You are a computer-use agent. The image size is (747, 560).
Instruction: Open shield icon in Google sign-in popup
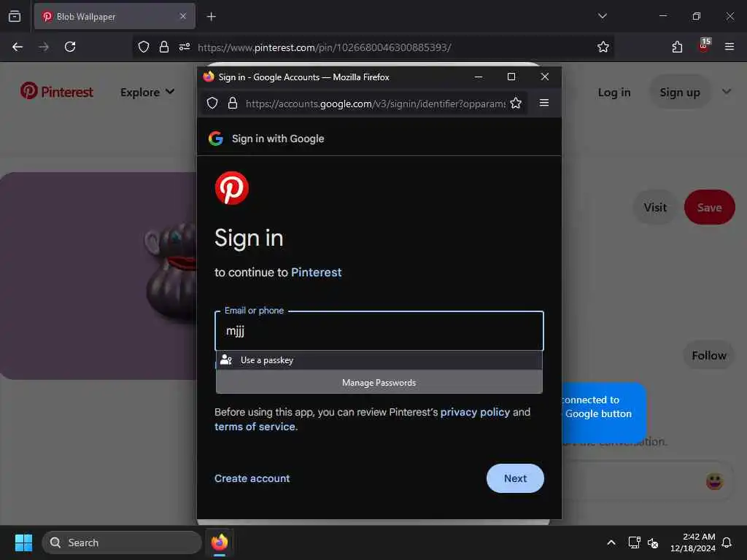pos(212,104)
